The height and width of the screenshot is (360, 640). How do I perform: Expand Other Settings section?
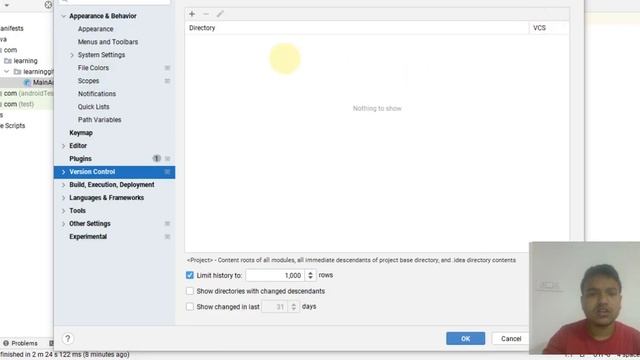(x=64, y=224)
